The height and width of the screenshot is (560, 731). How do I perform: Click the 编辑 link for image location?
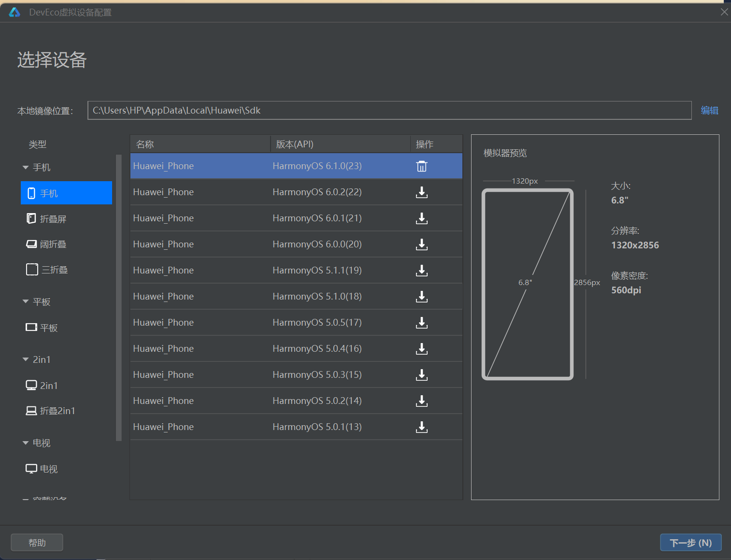[x=709, y=110]
